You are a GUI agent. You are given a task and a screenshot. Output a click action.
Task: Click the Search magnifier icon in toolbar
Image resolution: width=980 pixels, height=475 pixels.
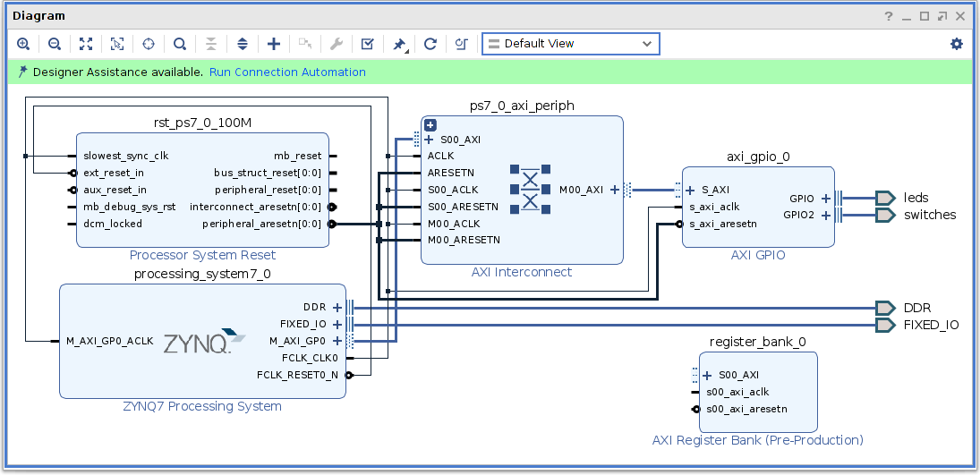[180, 44]
